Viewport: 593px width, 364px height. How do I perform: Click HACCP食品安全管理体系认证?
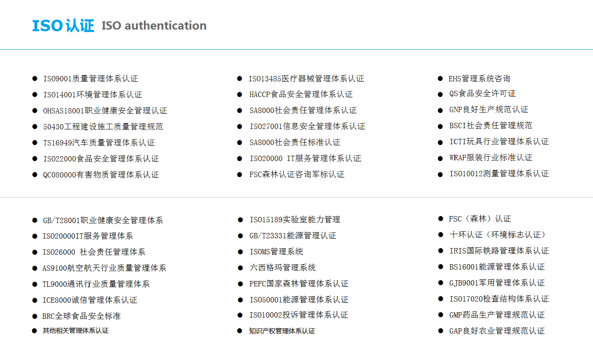tap(301, 94)
